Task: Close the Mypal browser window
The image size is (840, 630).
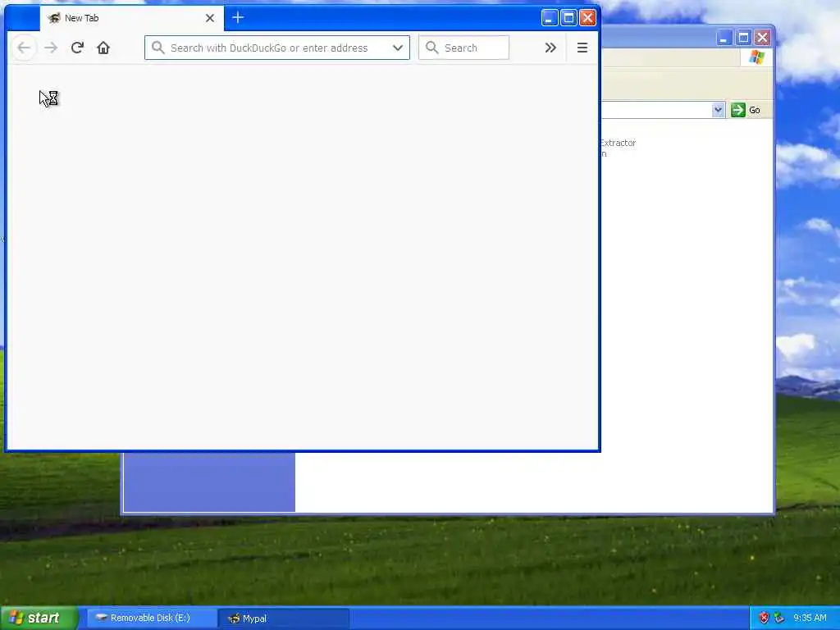Action: [587, 18]
